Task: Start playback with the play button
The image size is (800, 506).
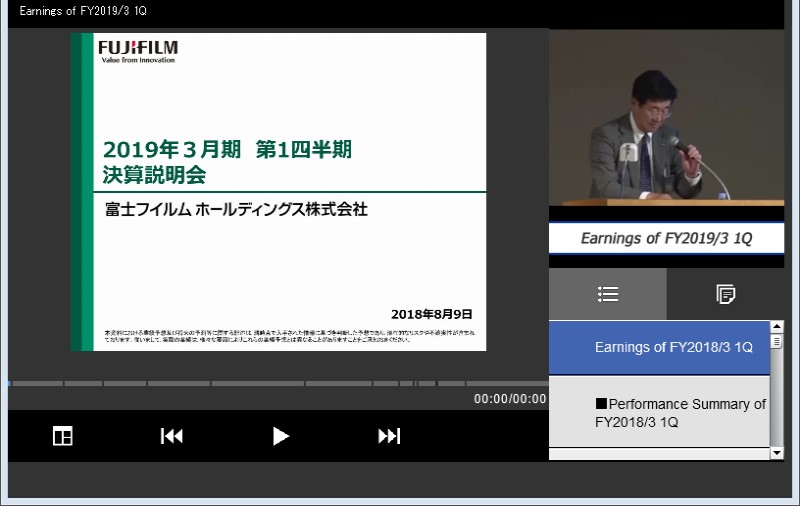Action: [x=280, y=436]
